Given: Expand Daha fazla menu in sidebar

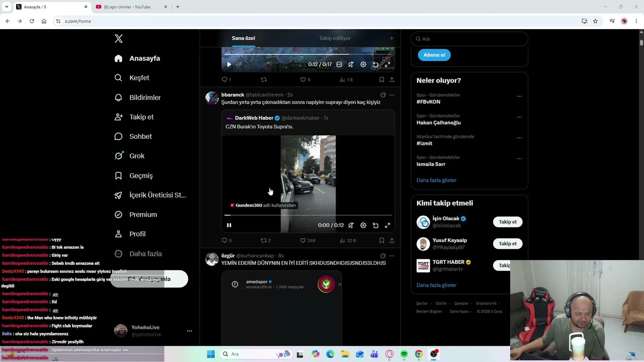Looking at the screenshot, I should 138,254.
